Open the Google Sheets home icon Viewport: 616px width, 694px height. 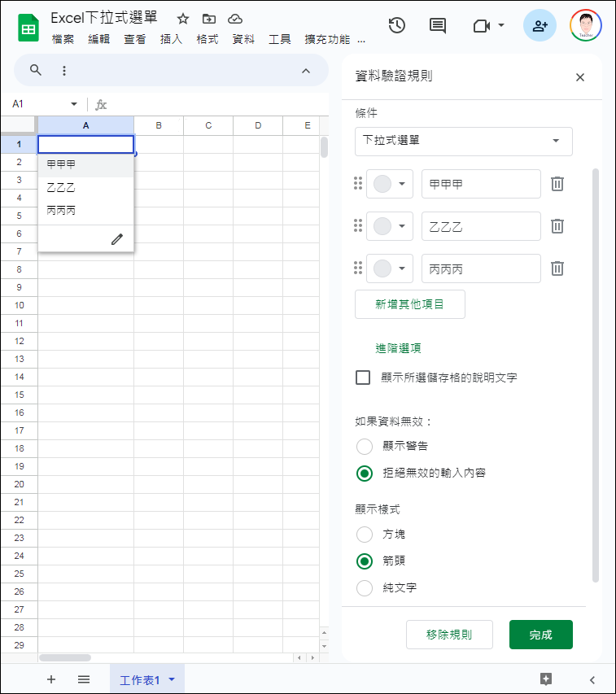(28, 28)
